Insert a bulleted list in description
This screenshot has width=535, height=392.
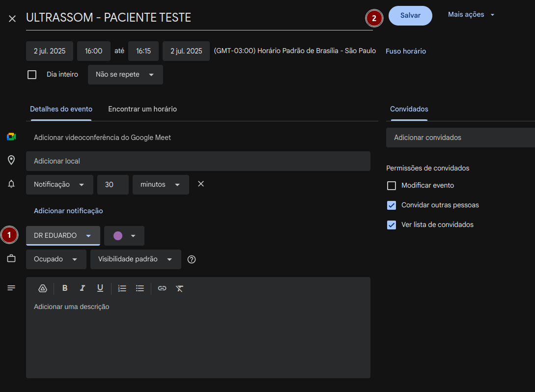[140, 288]
